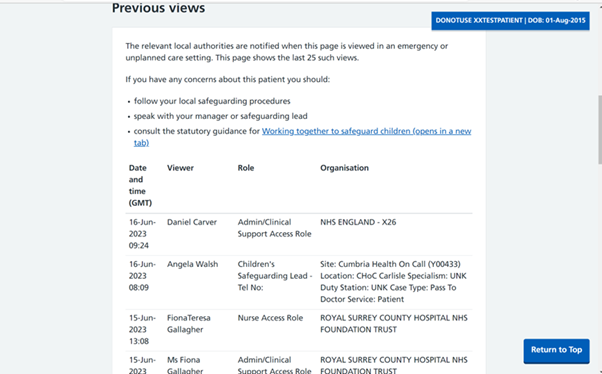This screenshot has width=602, height=374.
Task: Select viewer name Angela Walsh
Action: coord(192,264)
